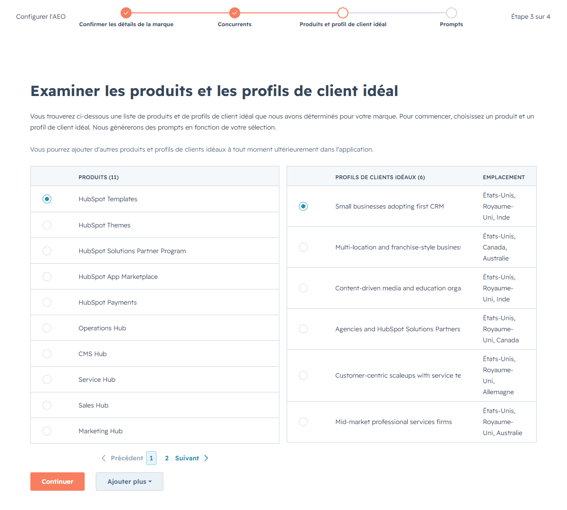
Task: Open the Concurrents step label
Action: [x=234, y=24]
